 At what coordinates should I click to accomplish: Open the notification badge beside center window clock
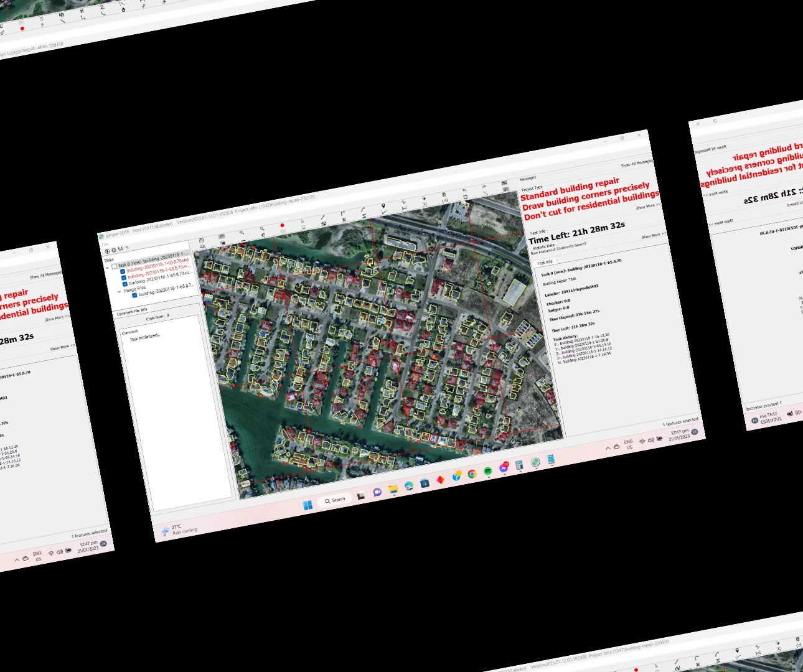[695, 432]
